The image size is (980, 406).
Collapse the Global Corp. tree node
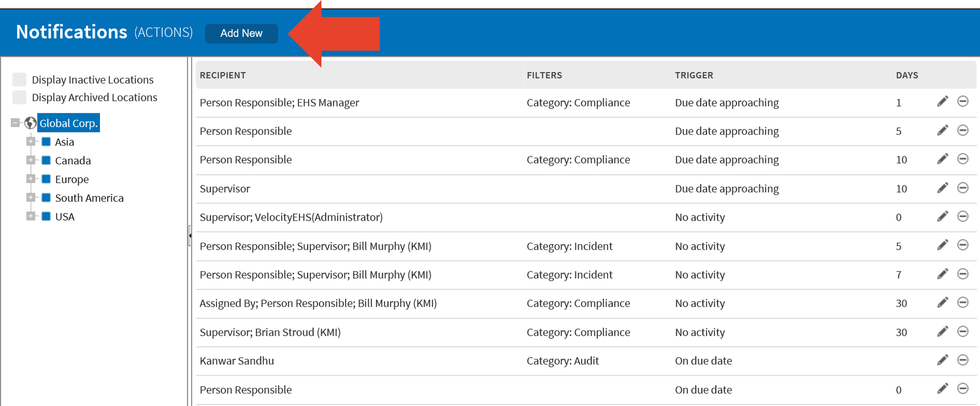pyautogui.click(x=15, y=123)
